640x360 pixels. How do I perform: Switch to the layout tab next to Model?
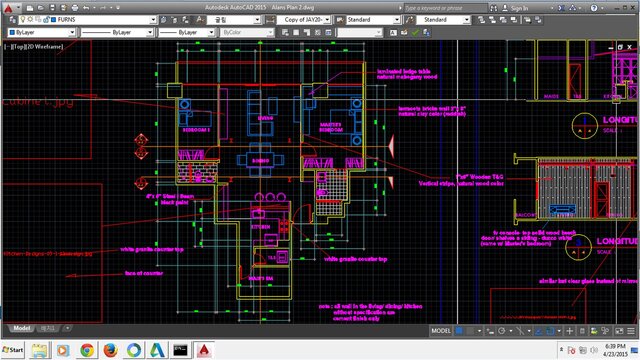coord(48,328)
